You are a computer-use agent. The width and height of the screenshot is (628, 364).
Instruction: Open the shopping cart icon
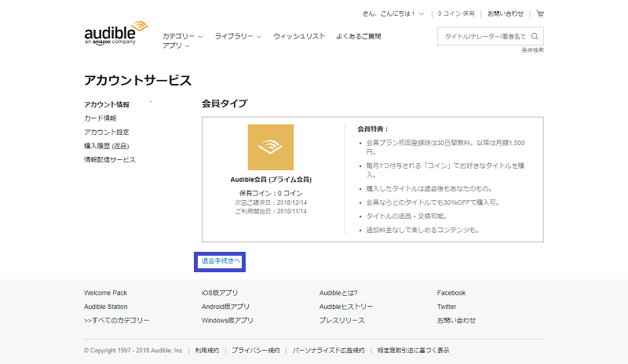coord(540,14)
